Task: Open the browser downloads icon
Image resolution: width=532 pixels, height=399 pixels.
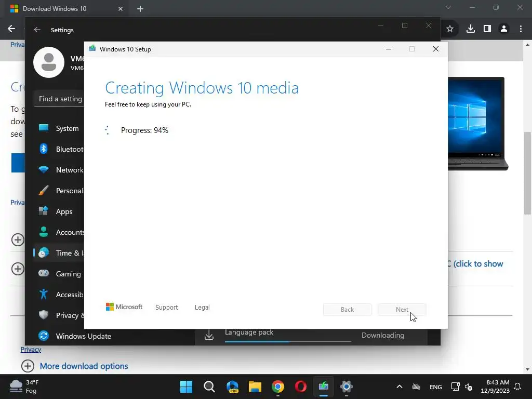Action: (471, 29)
